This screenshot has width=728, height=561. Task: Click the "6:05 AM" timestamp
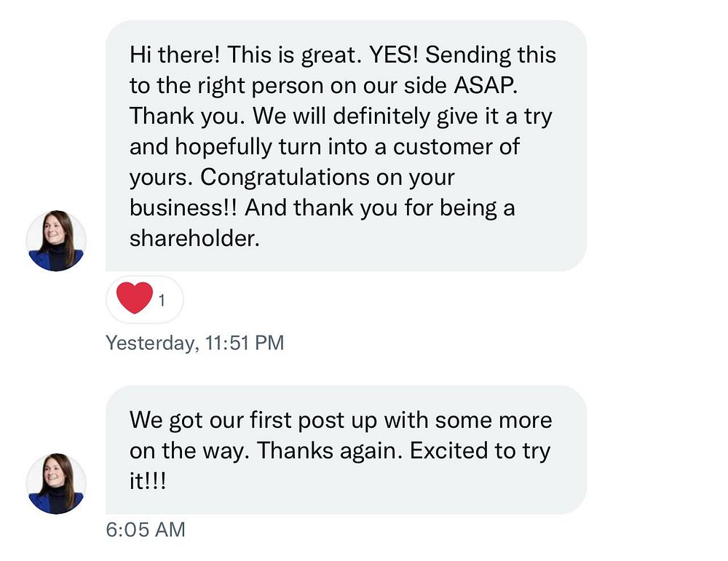pyautogui.click(x=146, y=530)
